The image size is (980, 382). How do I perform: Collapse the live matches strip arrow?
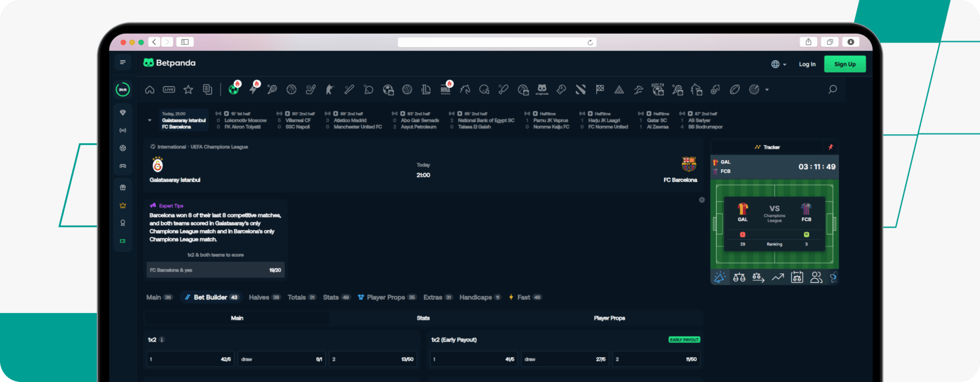click(150, 120)
